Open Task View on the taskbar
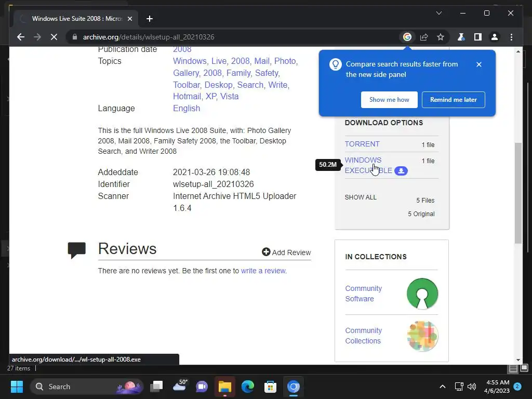 [157, 387]
